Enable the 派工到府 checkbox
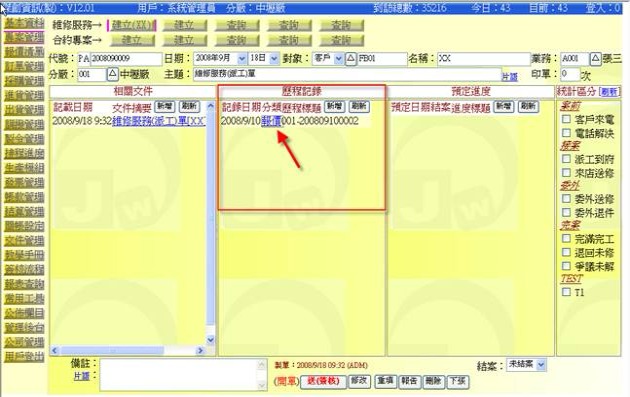Screen dimensions: 630x397 [566, 159]
